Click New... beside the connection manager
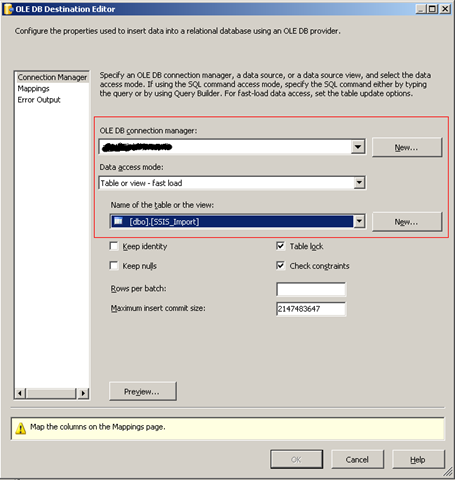The width and height of the screenshot is (455, 480). [407, 147]
